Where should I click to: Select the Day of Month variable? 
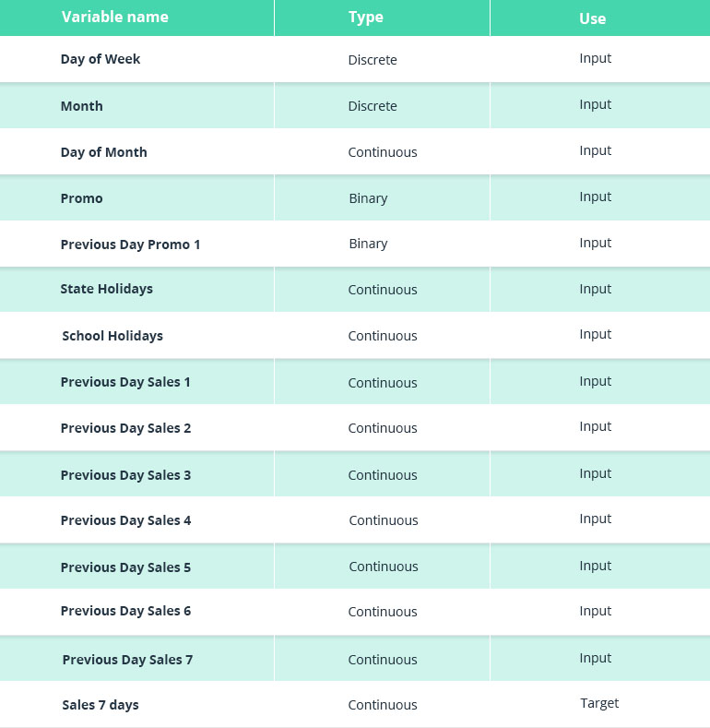pyautogui.click(x=104, y=152)
